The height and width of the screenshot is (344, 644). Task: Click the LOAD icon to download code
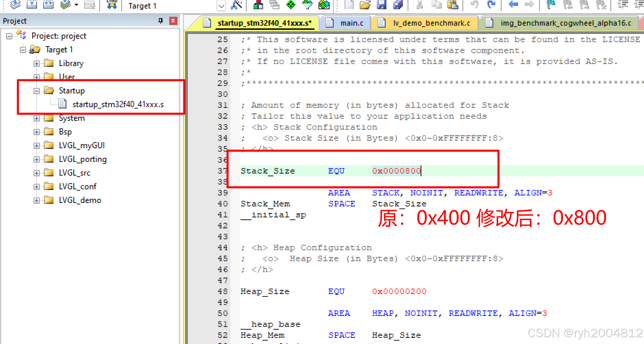[111, 5]
